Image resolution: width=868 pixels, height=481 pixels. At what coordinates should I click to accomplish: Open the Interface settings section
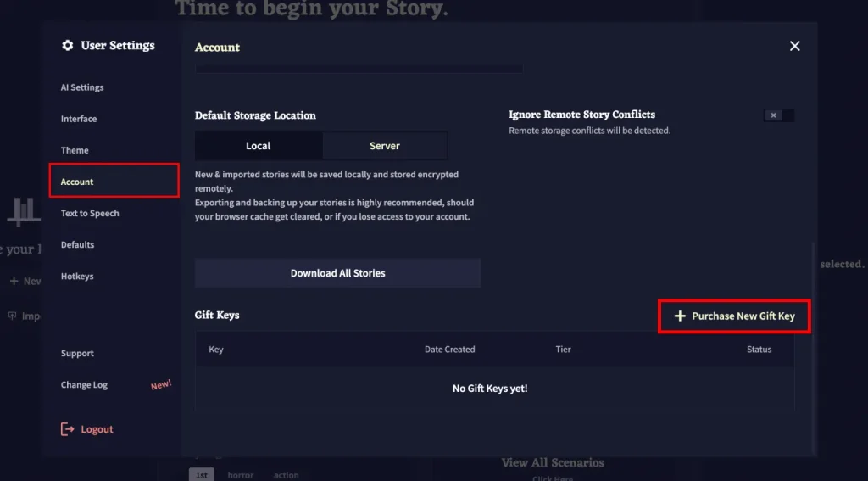point(79,119)
